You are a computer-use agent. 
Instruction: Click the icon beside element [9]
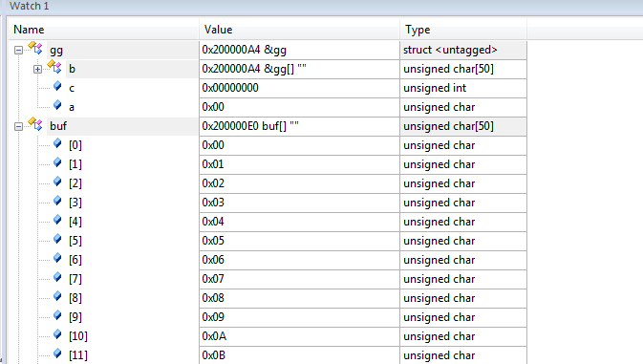coord(57,315)
